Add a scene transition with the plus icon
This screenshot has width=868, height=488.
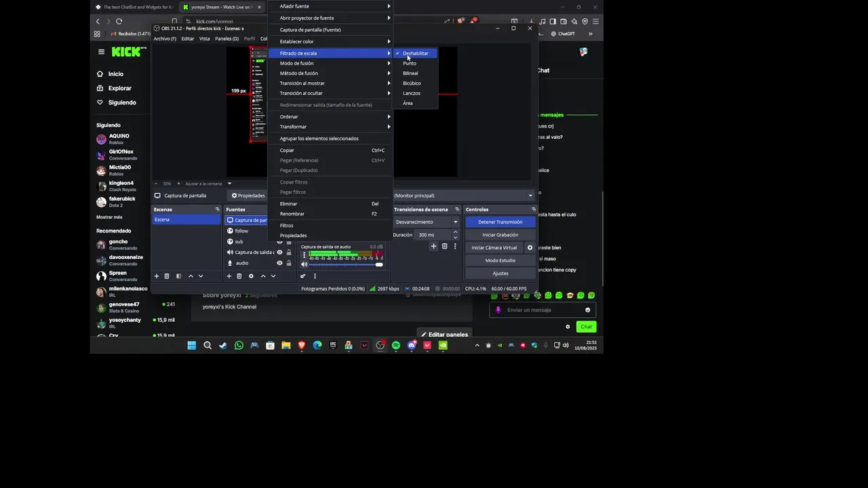433,246
